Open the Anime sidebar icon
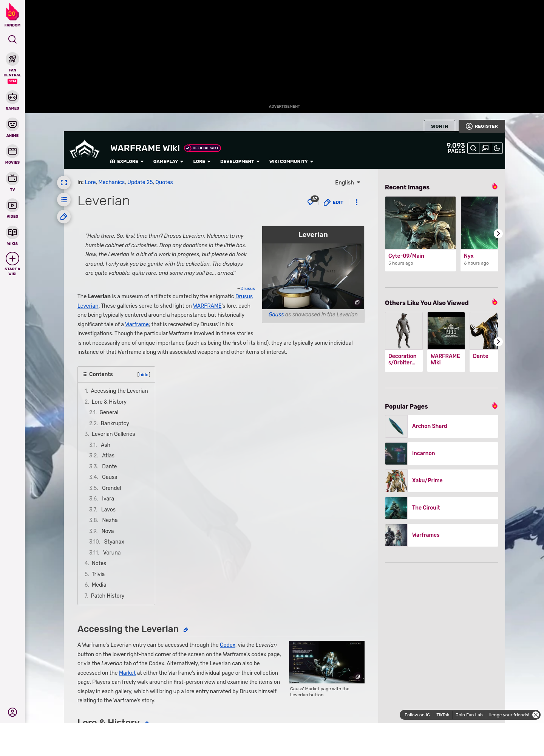Screen dimensions: 544x756 pos(12,124)
